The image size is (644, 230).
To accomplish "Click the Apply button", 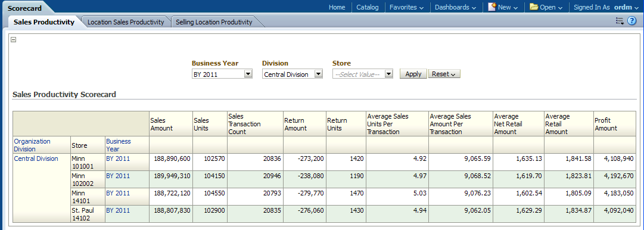I will 413,74.
